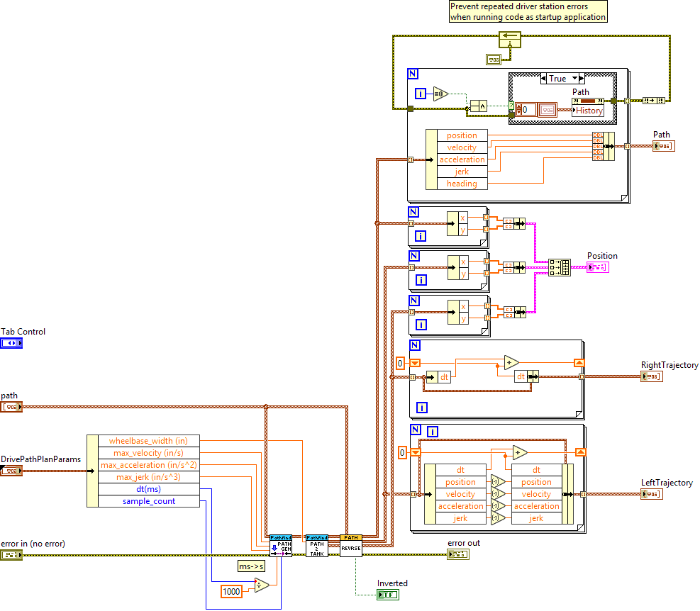Click the divide function above the 1000 constant

click(261, 584)
